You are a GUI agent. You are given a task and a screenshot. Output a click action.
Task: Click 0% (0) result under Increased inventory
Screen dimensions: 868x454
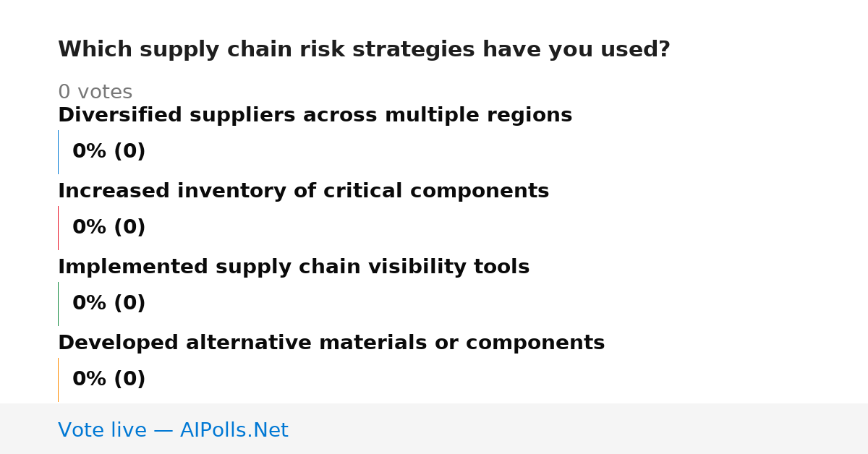point(109,228)
